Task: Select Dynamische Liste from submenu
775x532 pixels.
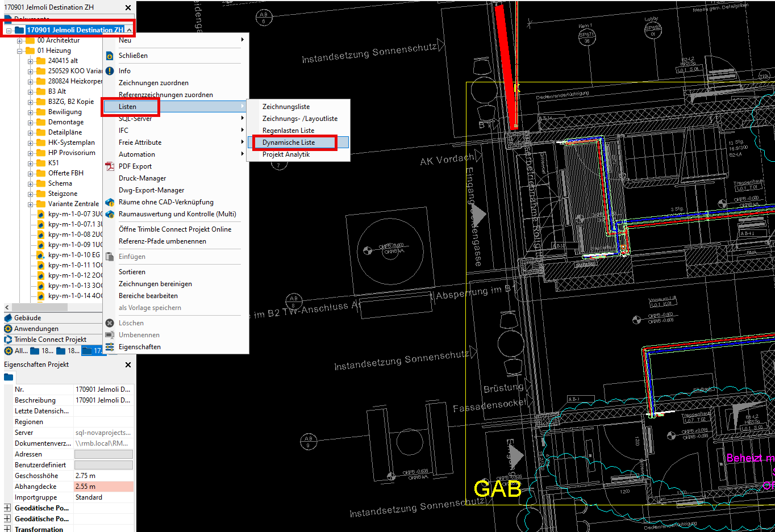Action: pos(289,143)
